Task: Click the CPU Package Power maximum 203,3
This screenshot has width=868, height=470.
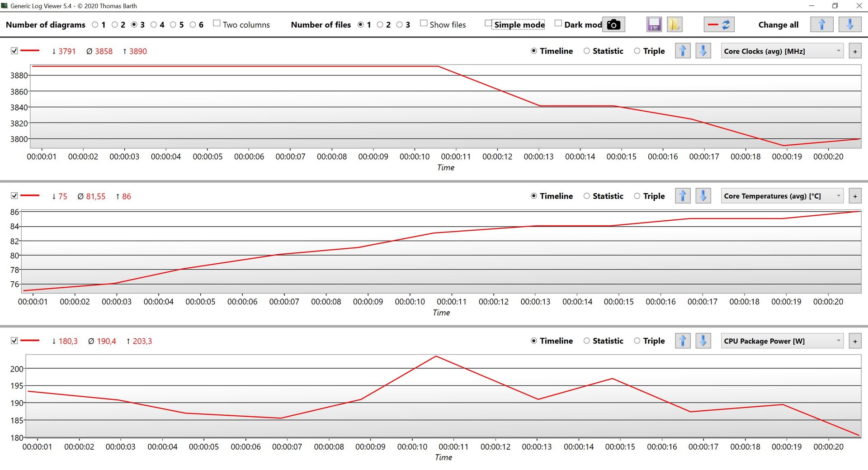Action: point(142,341)
